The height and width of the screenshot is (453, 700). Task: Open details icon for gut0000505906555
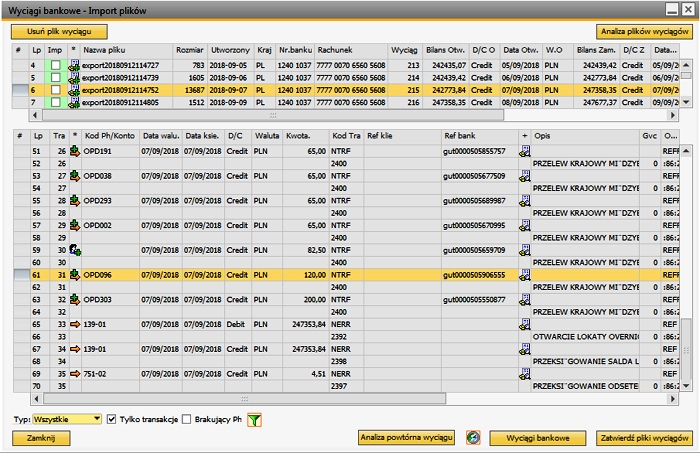[525, 275]
